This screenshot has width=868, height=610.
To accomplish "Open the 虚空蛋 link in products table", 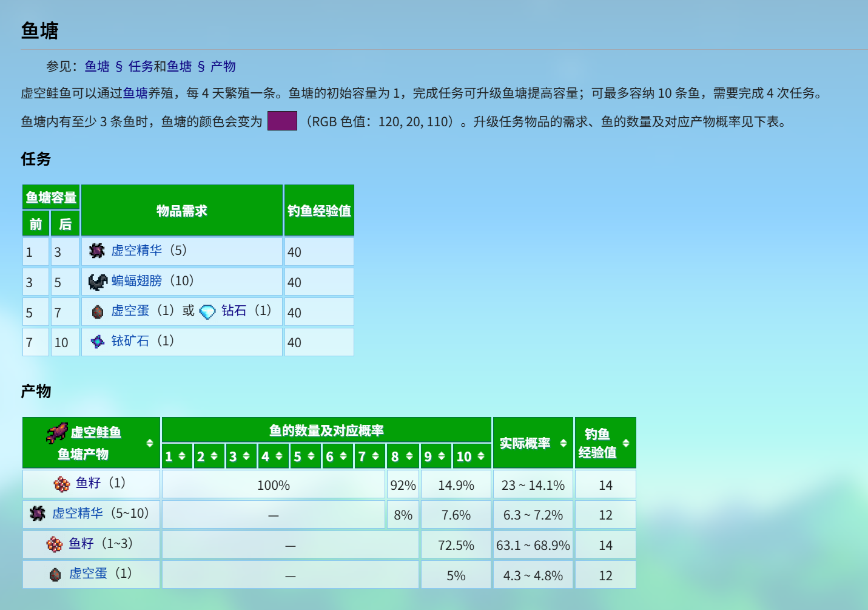I will coord(88,573).
